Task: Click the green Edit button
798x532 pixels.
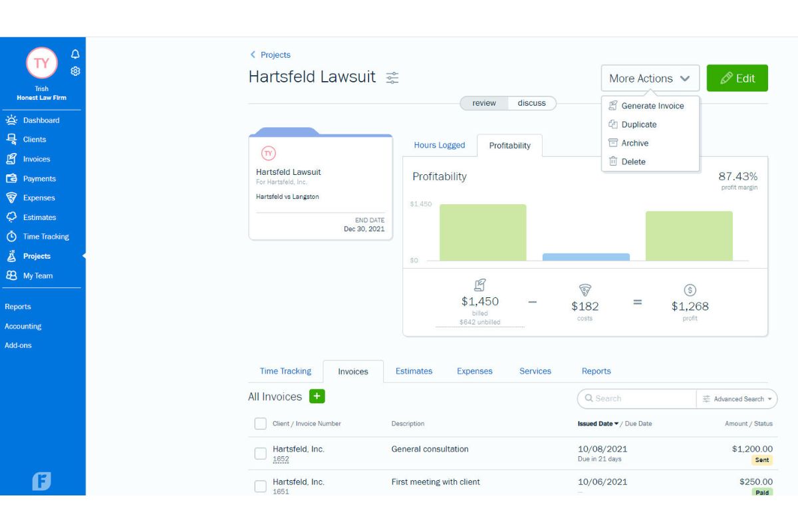Action: click(x=737, y=78)
